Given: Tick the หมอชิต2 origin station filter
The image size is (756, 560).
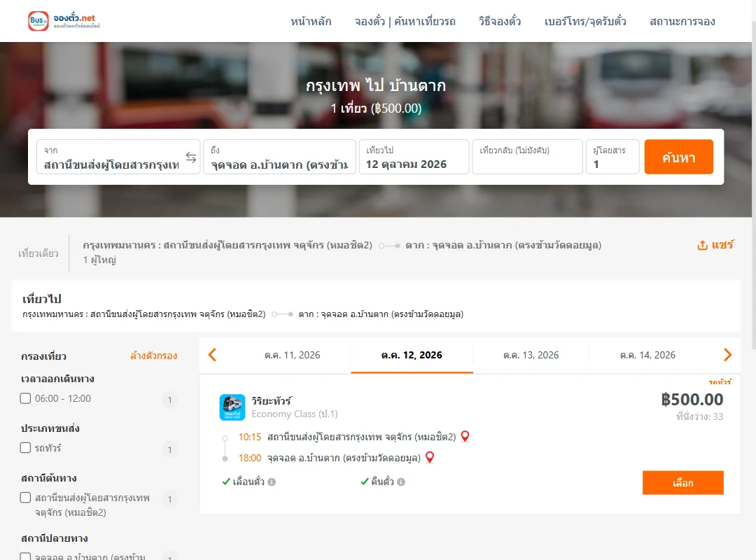Looking at the screenshot, I should (x=26, y=497).
